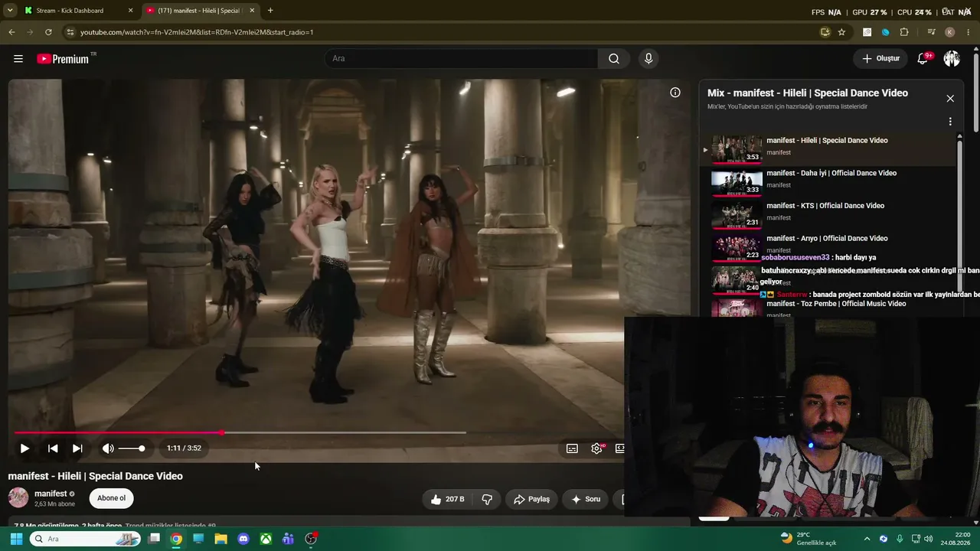Viewport: 980px width, 551px height.
Task: Dislike the video with thumbs down
Action: (487, 499)
